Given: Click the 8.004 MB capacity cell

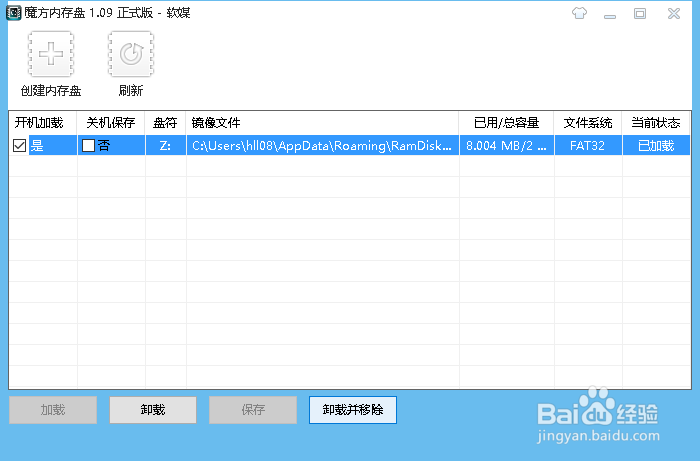Looking at the screenshot, I should click(x=507, y=145).
